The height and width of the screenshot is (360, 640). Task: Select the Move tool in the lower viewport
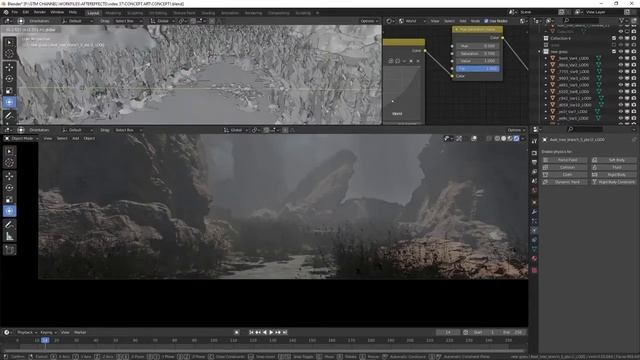tap(9, 176)
